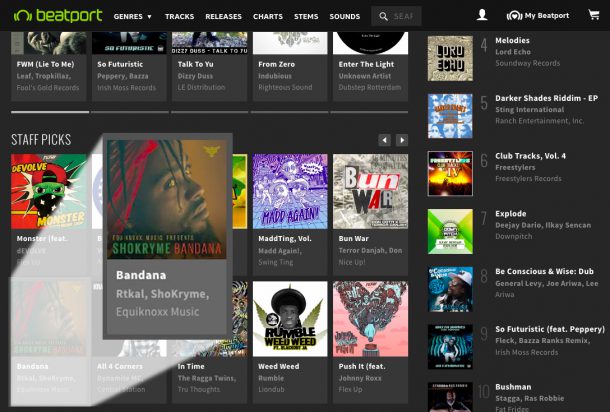Open Explode chart entry title
The width and height of the screenshot is (610, 412).
(510, 214)
